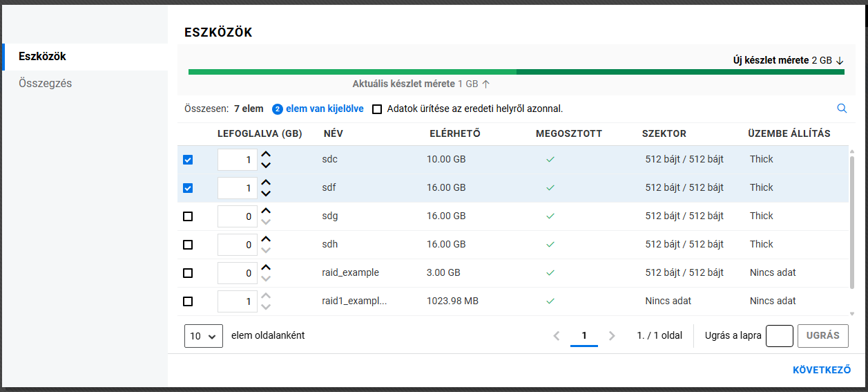
Task: Go to the previous page arrow
Action: [557, 336]
